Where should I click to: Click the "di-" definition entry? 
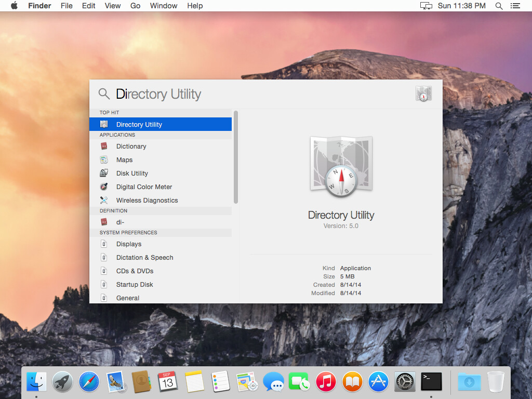121,222
